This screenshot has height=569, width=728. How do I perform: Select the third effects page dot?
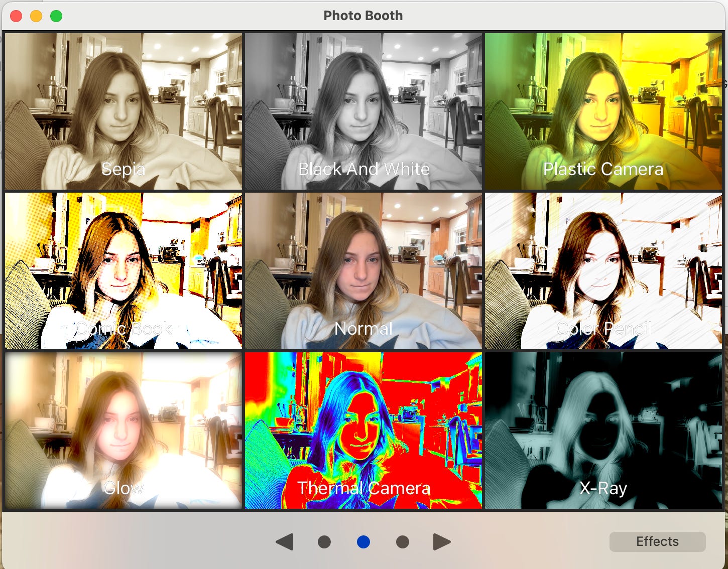(403, 542)
